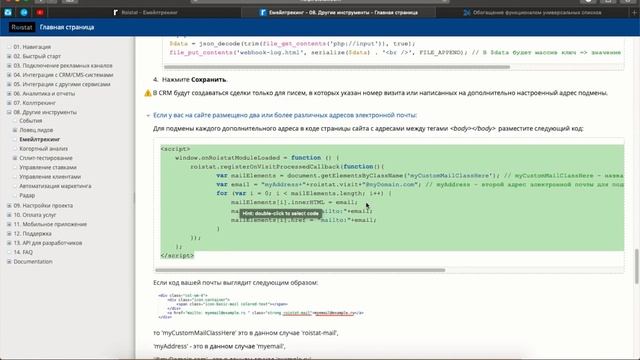This screenshot has width=640, height=360.
Task: Click horizontal scrollbar under PHP code block
Action: (337, 67)
